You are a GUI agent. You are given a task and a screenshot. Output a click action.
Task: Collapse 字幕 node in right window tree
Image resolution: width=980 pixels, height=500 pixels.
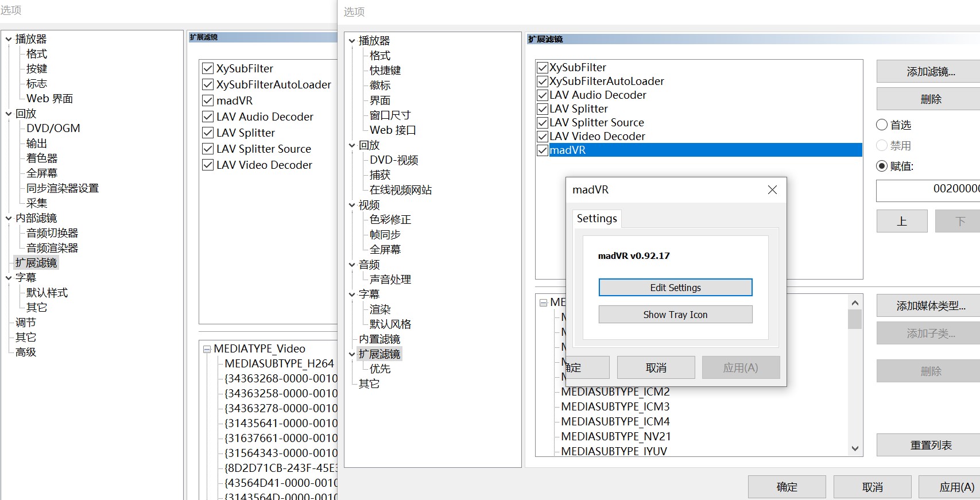352,294
